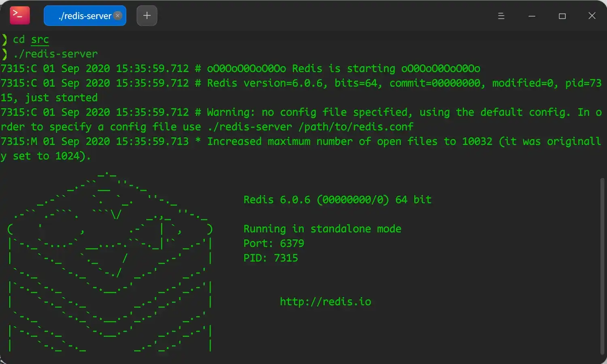The width and height of the screenshot is (607, 364).
Task: Open a new terminal tab
Action: click(147, 16)
